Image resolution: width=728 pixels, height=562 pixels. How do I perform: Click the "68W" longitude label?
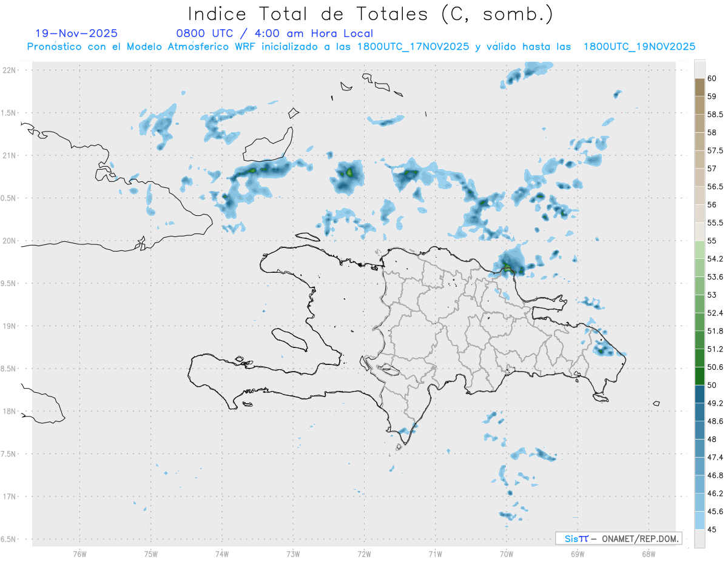tap(648, 554)
